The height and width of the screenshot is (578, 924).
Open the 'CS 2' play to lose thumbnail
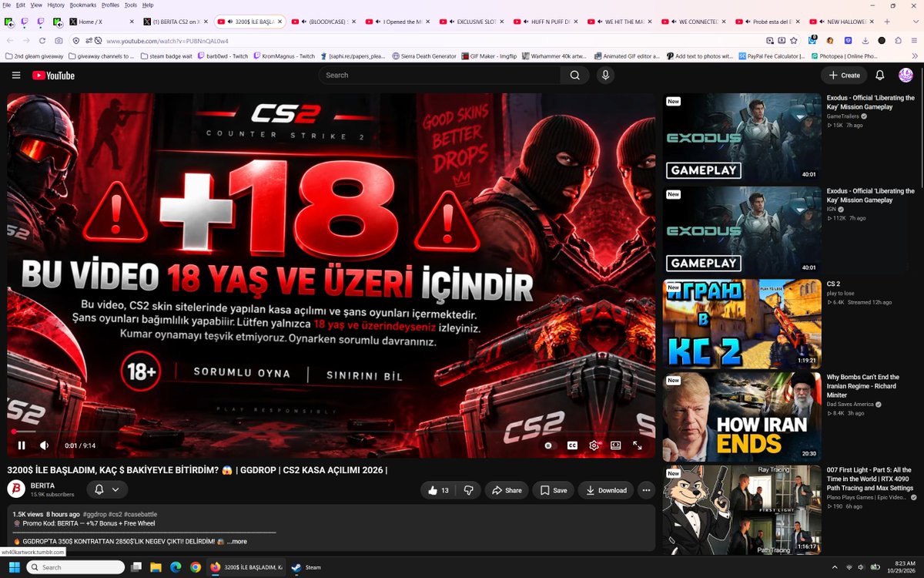742,324
